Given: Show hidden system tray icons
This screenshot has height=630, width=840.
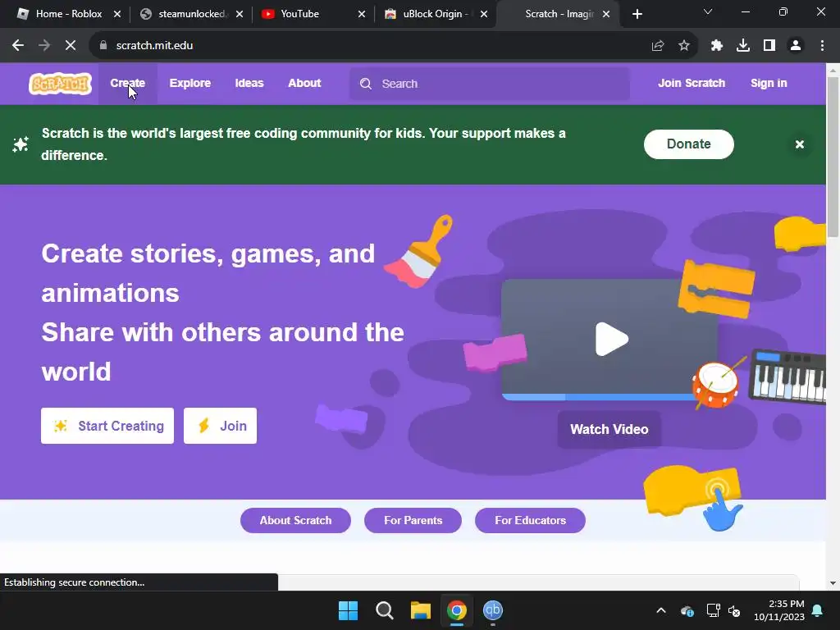Looking at the screenshot, I should pyautogui.click(x=661, y=610).
